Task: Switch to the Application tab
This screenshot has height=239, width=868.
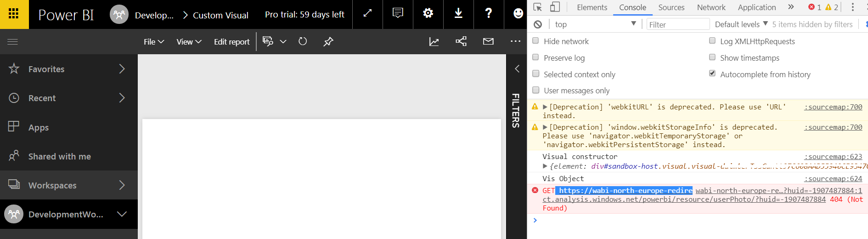Action: (757, 7)
